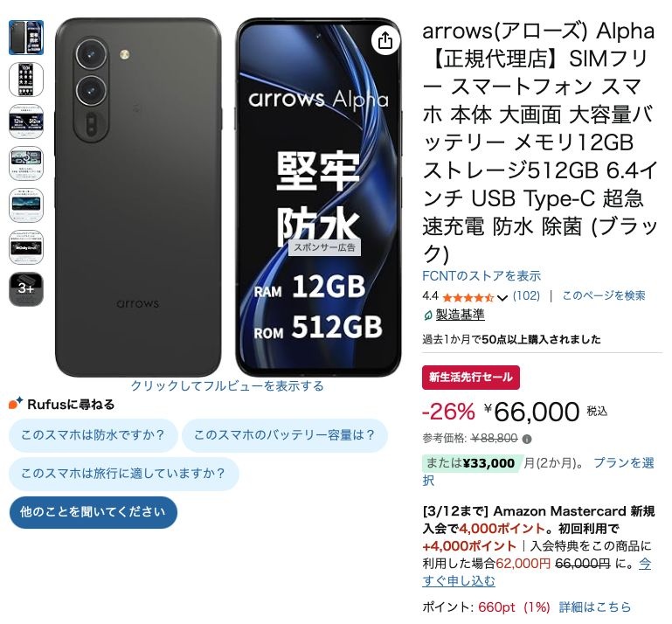Click 他のことを聞いてください button
This screenshot has width=672, height=624.
pyautogui.click(x=93, y=512)
